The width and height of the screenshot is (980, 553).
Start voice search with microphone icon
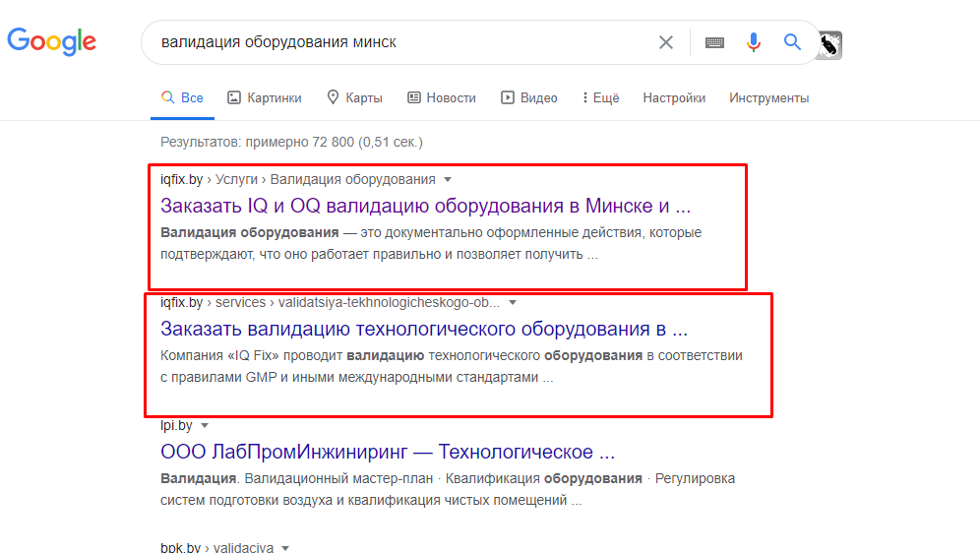click(x=754, y=42)
